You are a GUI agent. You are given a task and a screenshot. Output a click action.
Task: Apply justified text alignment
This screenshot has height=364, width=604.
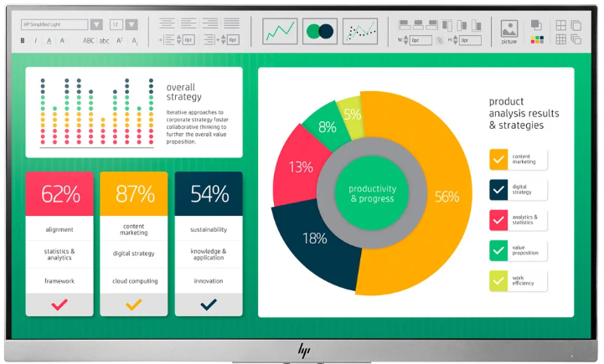coord(233,24)
